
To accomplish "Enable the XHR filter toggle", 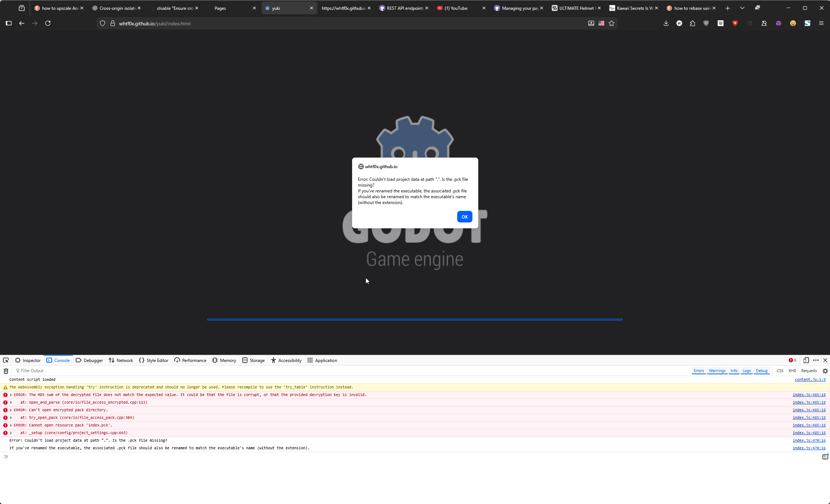I will [792, 371].
